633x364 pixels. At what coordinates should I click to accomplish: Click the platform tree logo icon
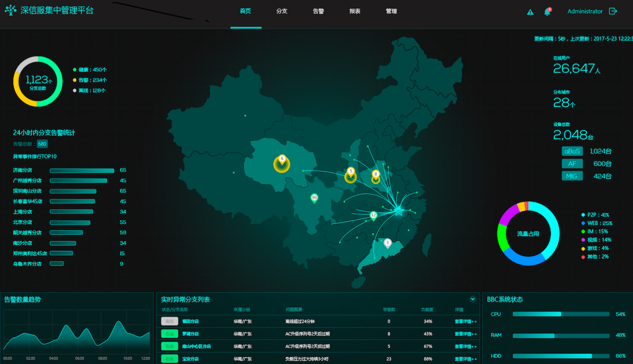[10, 10]
